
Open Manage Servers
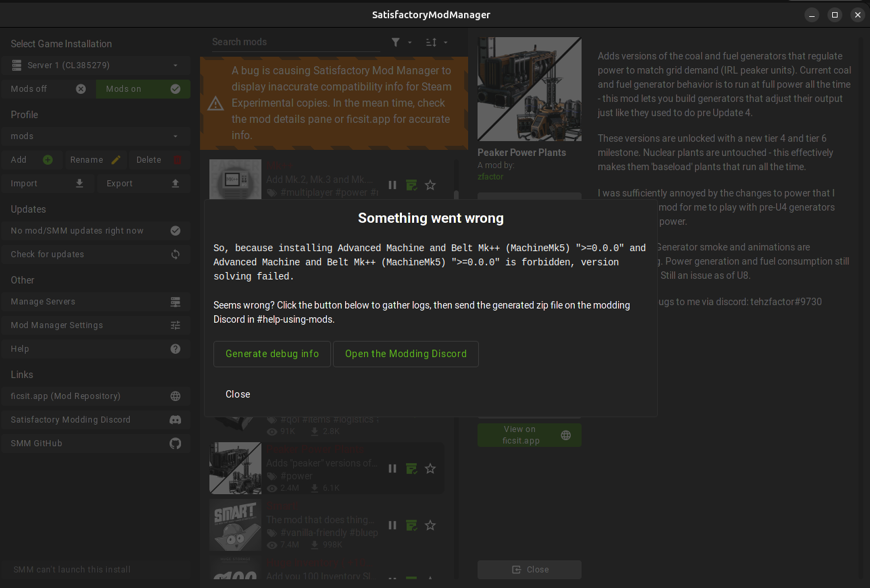95,302
